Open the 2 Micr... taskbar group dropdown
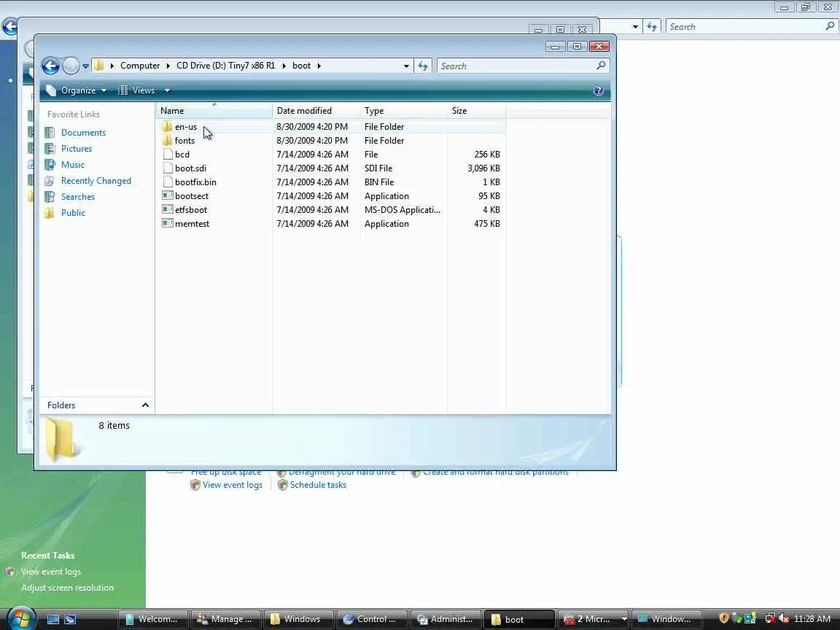Screen dimensions: 840x630 click(x=623, y=619)
